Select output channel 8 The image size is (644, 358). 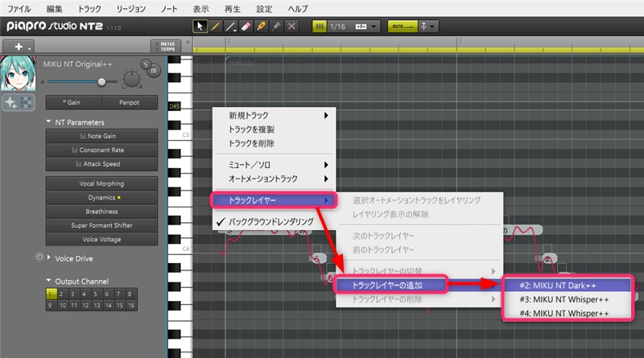tap(130, 294)
